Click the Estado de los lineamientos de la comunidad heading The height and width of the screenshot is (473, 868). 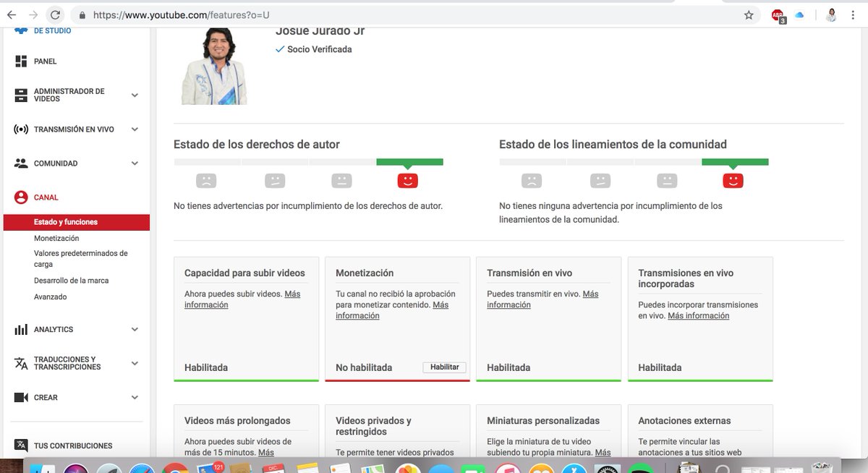click(x=613, y=144)
